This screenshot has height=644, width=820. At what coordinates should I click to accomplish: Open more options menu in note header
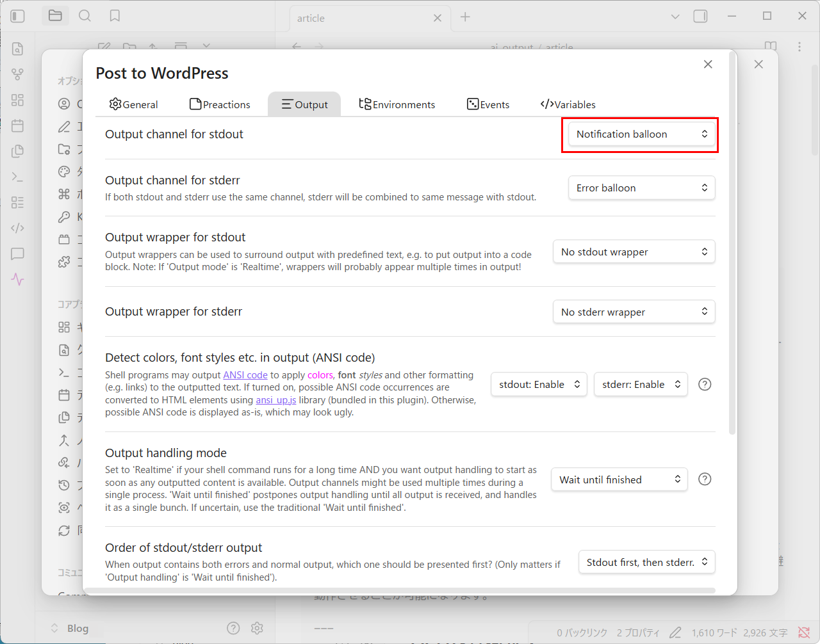799,47
